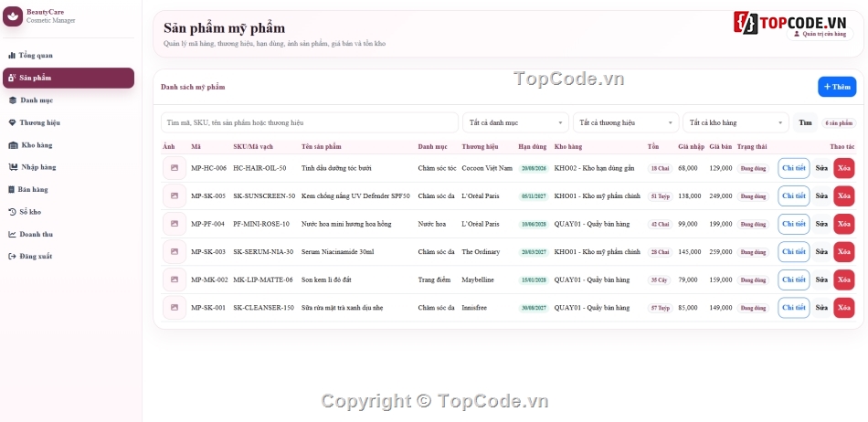Select the Sản phẩm sidebar item

pyautogui.click(x=69, y=78)
